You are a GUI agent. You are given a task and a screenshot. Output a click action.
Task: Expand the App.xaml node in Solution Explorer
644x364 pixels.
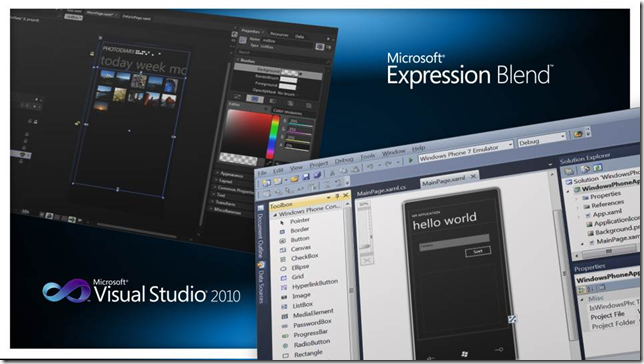point(579,216)
